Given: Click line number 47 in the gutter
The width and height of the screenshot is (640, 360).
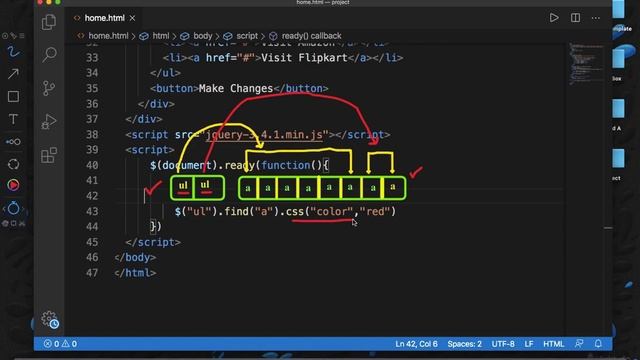Looking at the screenshot, I should (x=92, y=273).
